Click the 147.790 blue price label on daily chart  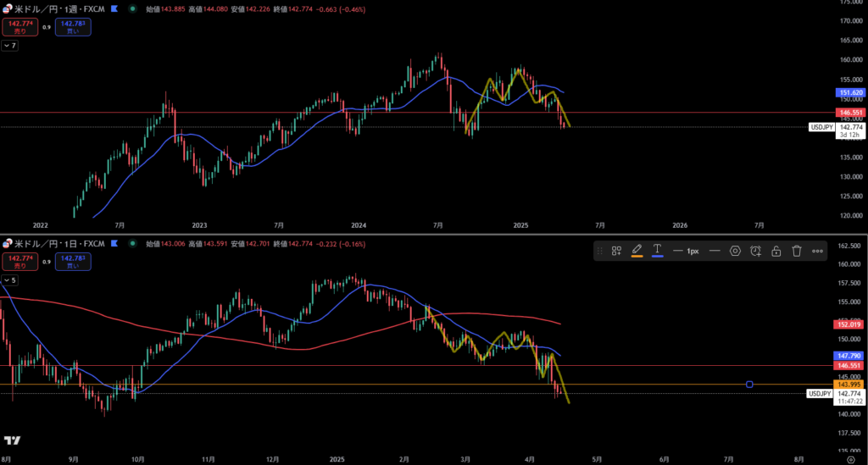pyautogui.click(x=849, y=356)
